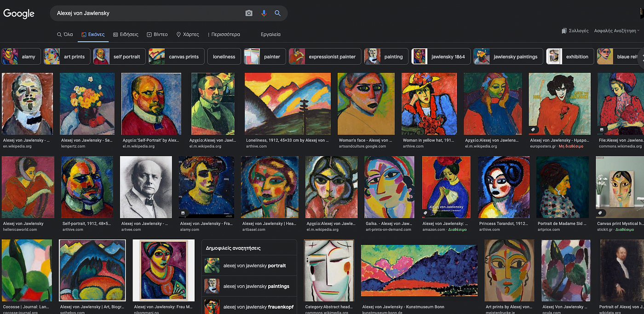Filter by art prints chip
The width and height of the screenshot is (644, 314).
pos(67,57)
